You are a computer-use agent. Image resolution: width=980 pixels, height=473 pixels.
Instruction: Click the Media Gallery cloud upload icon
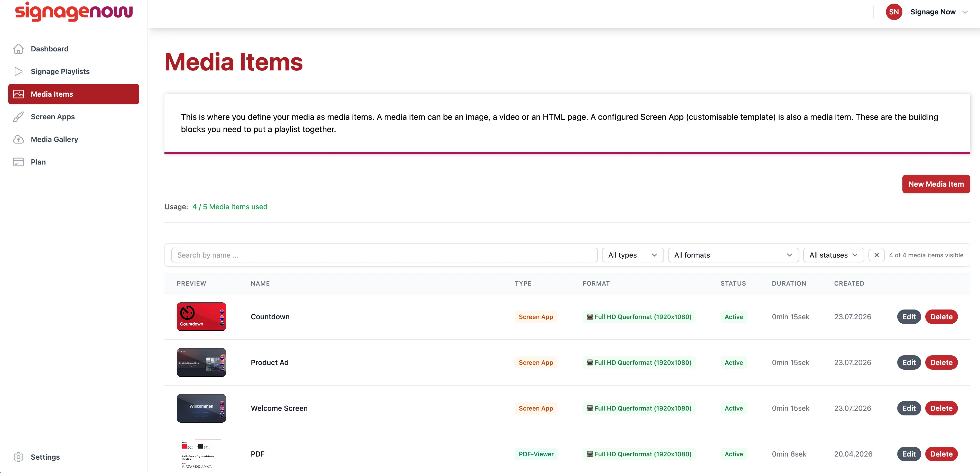coord(18,139)
